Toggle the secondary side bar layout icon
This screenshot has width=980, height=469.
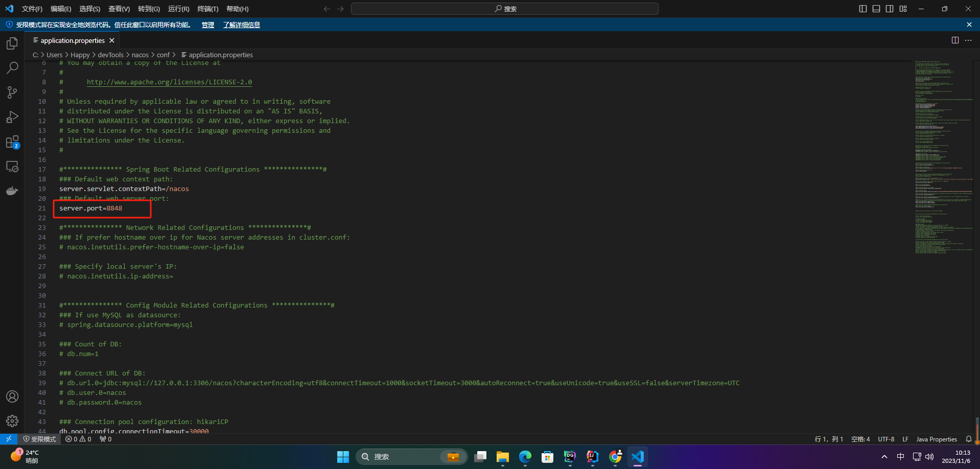point(890,9)
